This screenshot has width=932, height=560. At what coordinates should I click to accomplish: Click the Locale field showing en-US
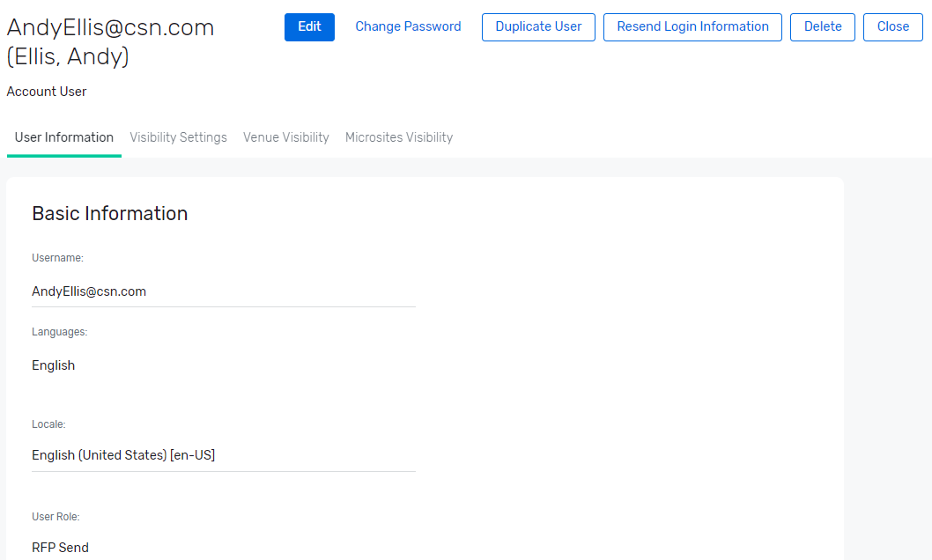(123, 455)
